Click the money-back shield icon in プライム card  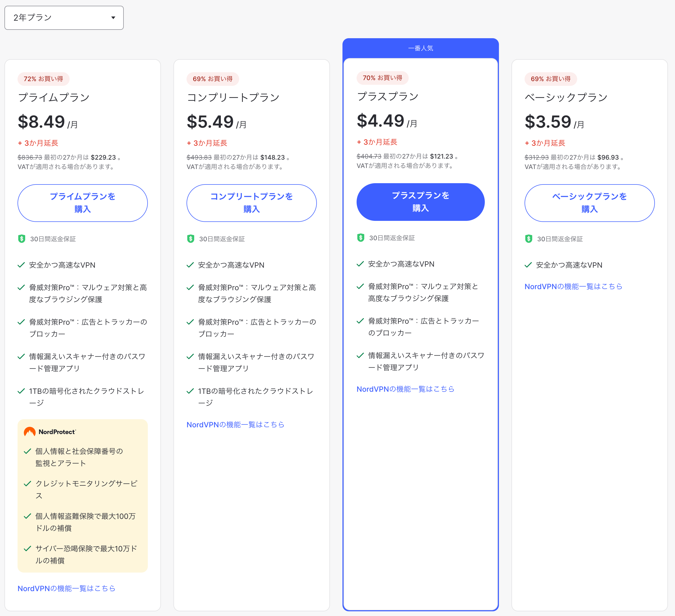pyautogui.click(x=22, y=238)
